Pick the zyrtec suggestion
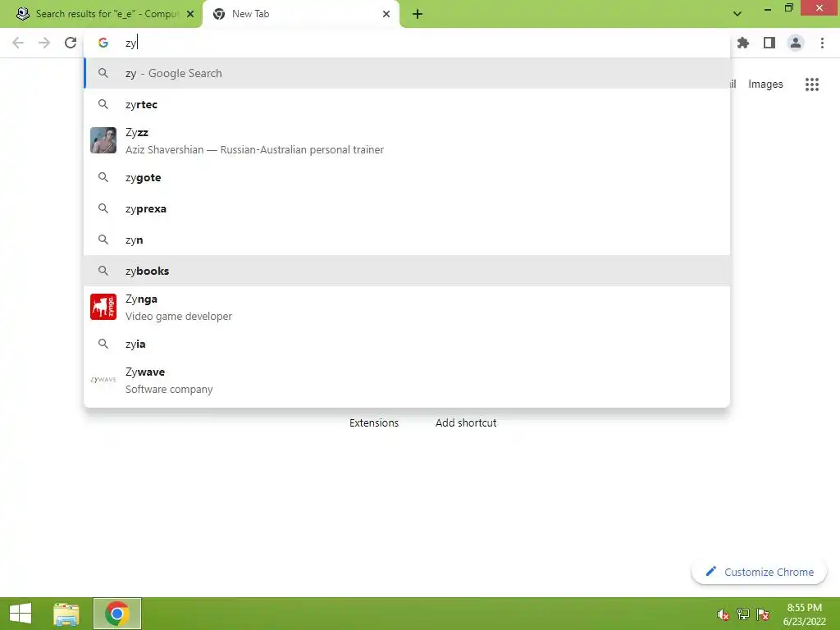The image size is (840, 630). coord(407,104)
